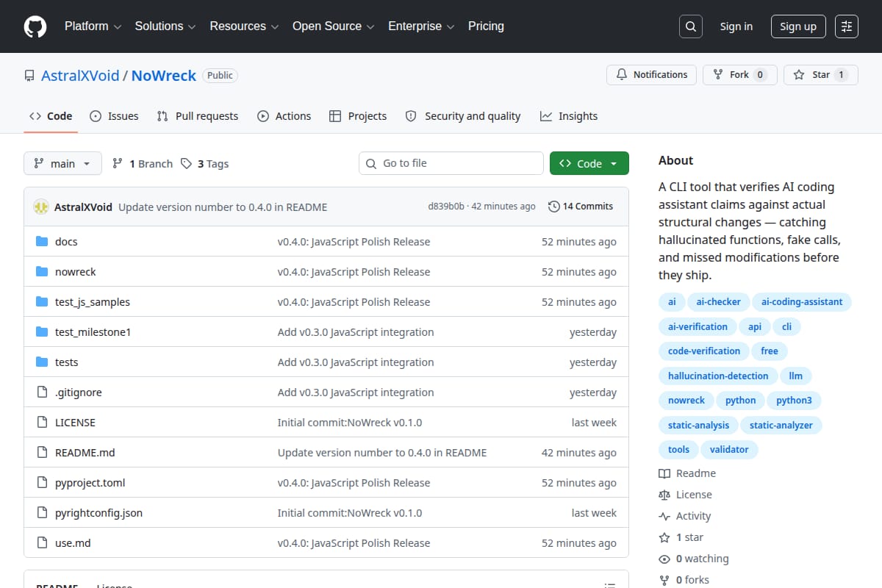882x588 pixels.
Task: Open the NoWreck repository name link
Action: pyautogui.click(x=164, y=76)
